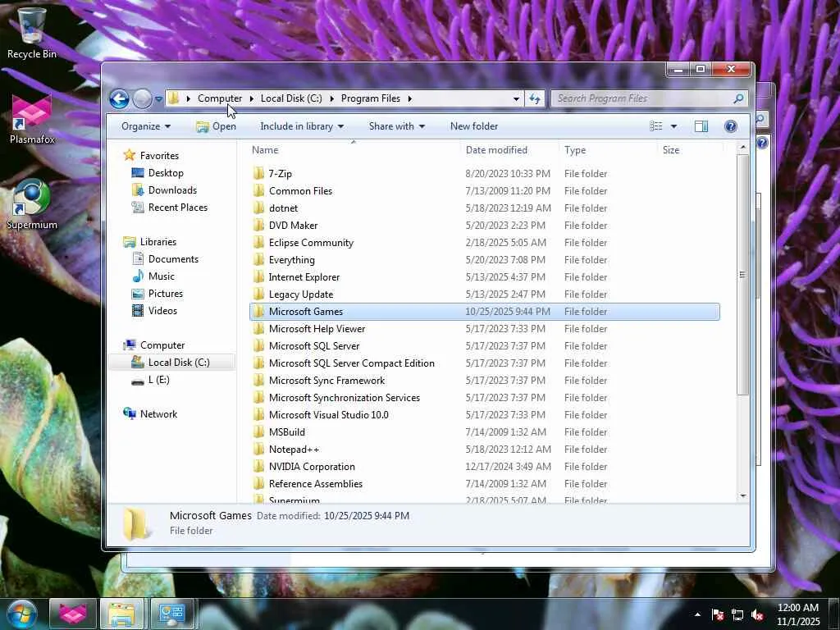Click the Plasmafox taskbar button
This screenshot has height=630, width=840.
click(73, 614)
